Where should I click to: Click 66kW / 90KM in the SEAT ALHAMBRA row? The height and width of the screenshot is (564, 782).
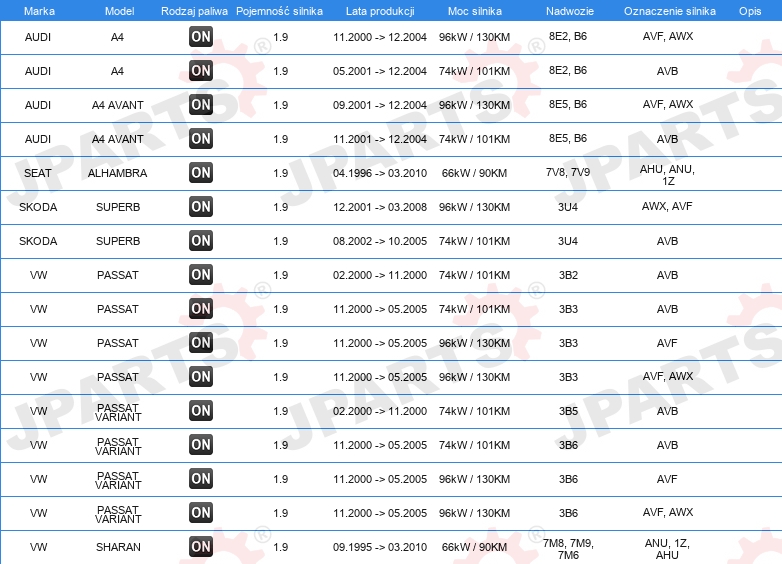pos(474,173)
